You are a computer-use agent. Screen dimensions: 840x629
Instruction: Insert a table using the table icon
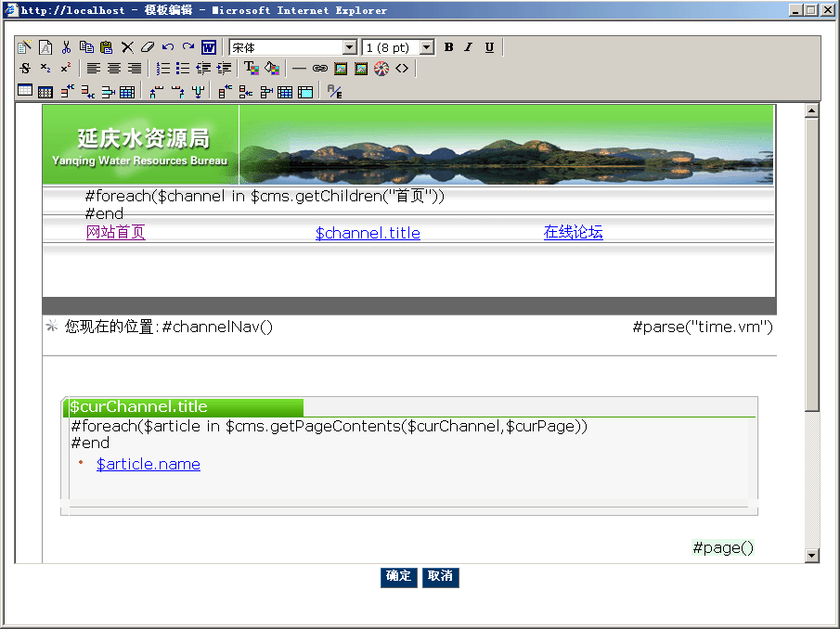pyautogui.click(x=25, y=90)
